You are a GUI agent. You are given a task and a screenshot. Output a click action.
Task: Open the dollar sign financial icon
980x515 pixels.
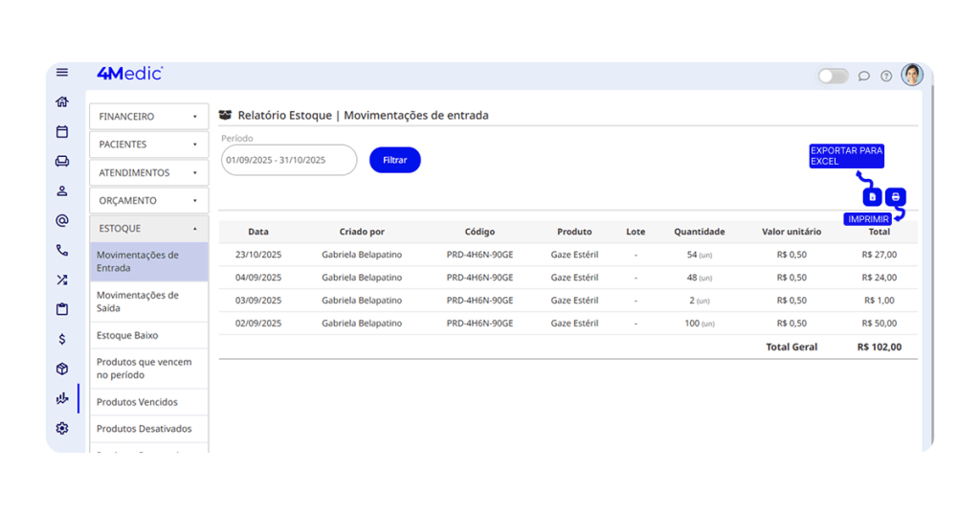tap(62, 339)
